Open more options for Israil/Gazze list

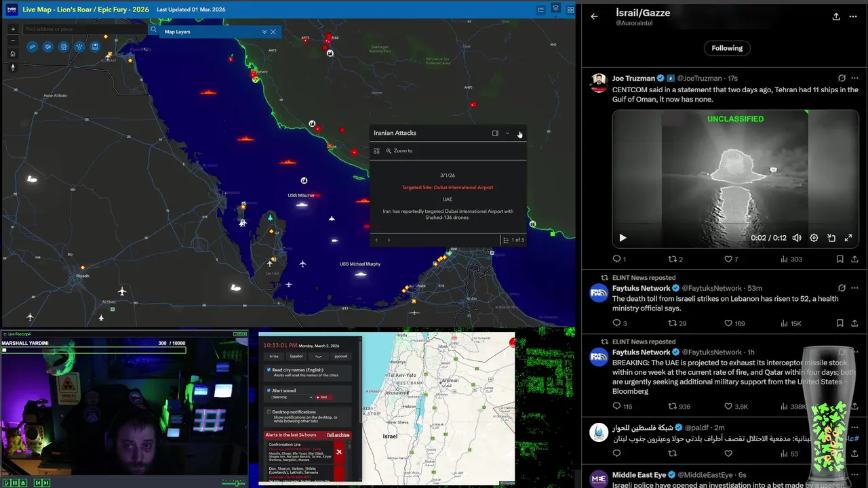click(x=853, y=16)
